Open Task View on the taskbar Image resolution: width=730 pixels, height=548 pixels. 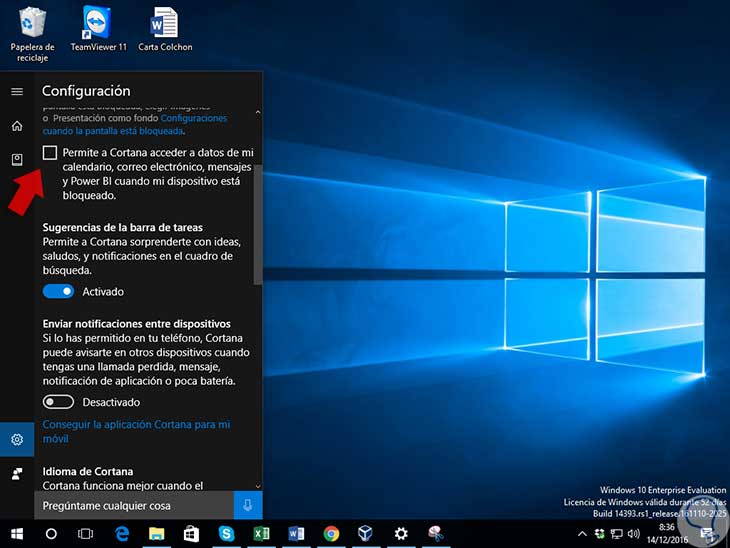click(85, 534)
